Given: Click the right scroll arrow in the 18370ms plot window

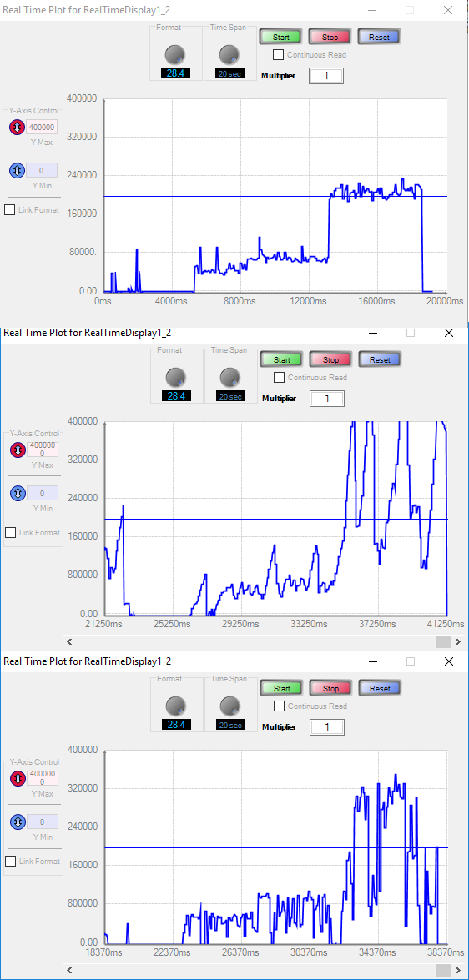Looking at the screenshot, I should pyautogui.click(x=458, y=970).
